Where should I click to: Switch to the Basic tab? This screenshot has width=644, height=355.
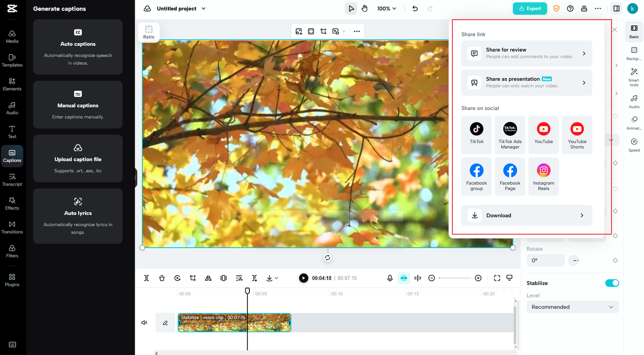(x=634, y=32)
